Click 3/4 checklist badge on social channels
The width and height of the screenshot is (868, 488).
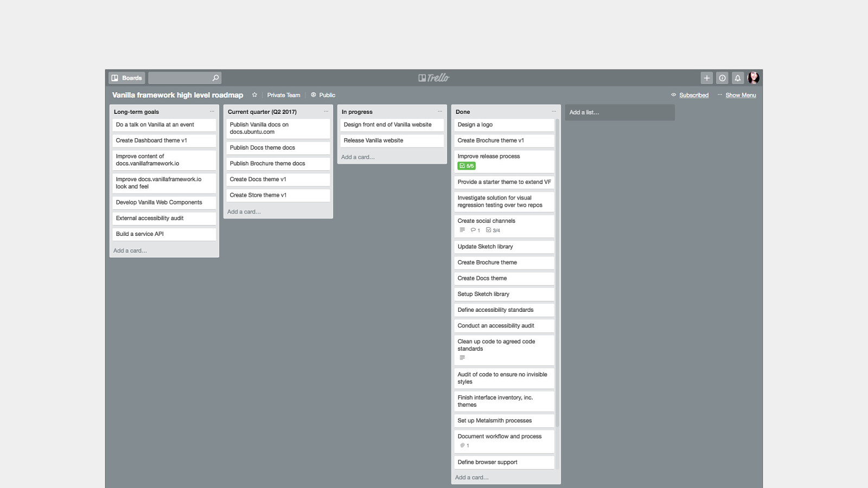click(x=493, y=230)
